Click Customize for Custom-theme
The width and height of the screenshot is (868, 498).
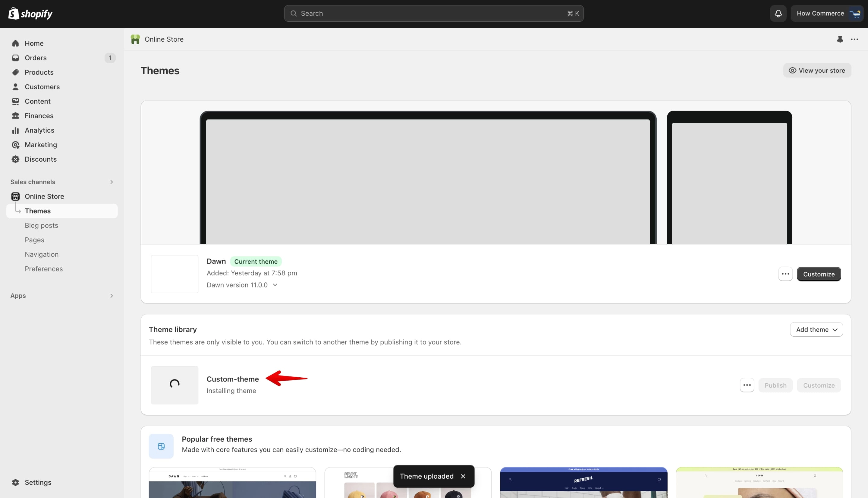coord(819,385)
